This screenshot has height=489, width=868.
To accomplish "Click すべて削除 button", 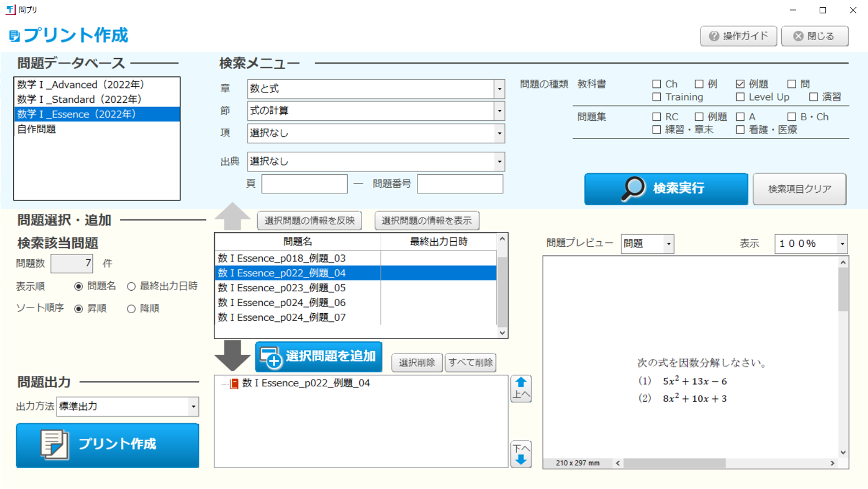I will pyautogui.click(x=470, y=363).
